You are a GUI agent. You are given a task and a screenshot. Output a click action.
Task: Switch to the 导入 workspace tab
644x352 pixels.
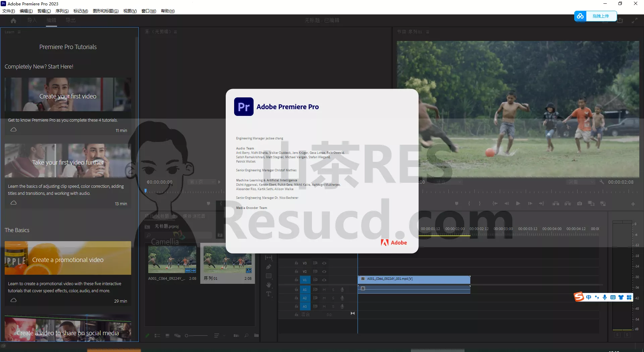32,20
